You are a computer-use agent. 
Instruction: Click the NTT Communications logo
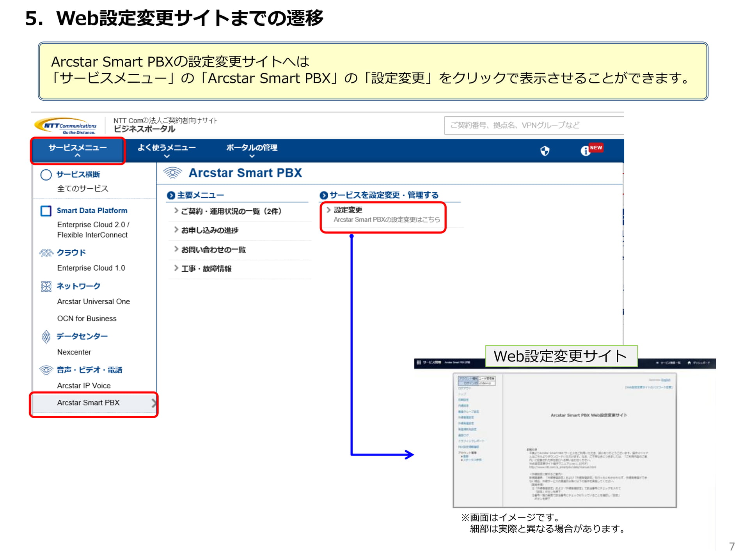[66, 126]
